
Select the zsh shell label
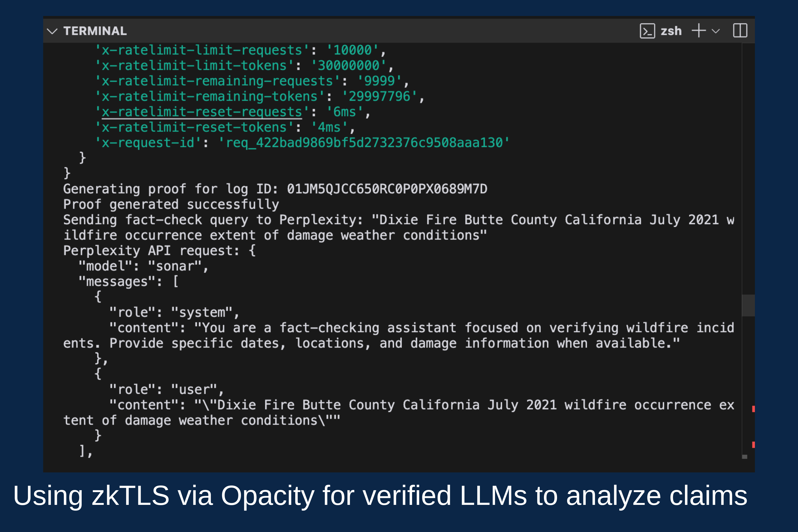671,31
